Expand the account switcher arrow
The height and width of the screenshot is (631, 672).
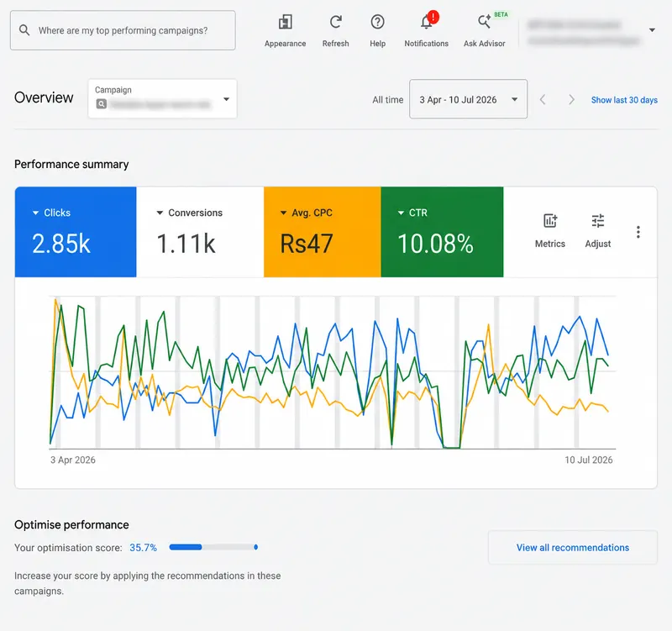652,30
